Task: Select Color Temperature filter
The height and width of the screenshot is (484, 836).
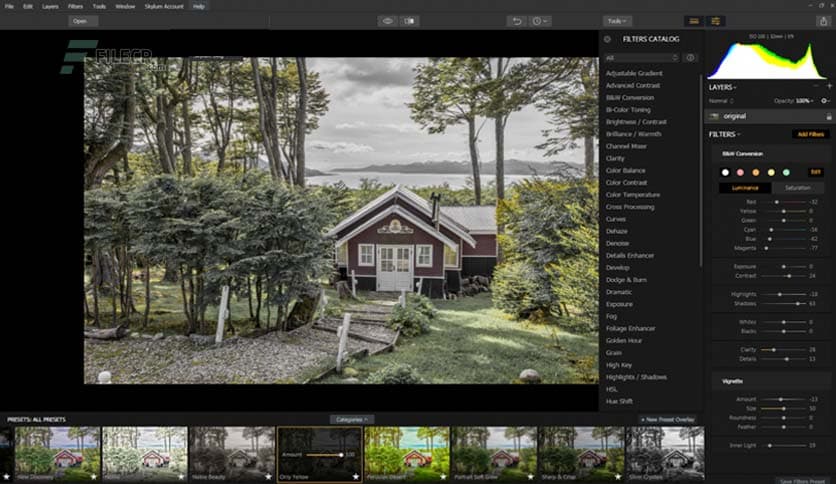Action: (x=633, y=195)
